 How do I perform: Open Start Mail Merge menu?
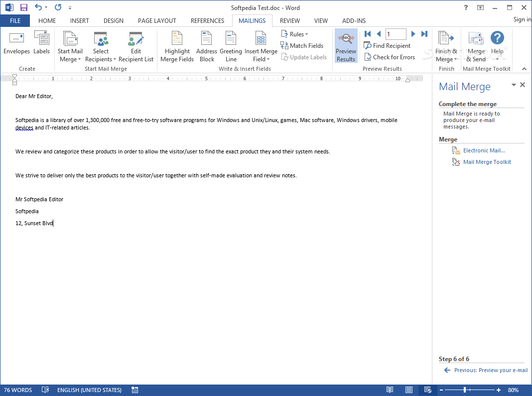pos(70,46)
